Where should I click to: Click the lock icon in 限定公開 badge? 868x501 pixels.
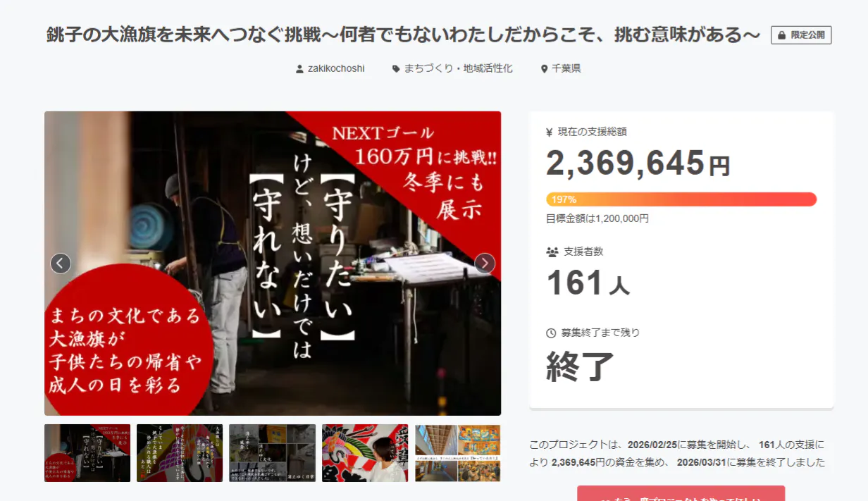[x=781, y=35]
